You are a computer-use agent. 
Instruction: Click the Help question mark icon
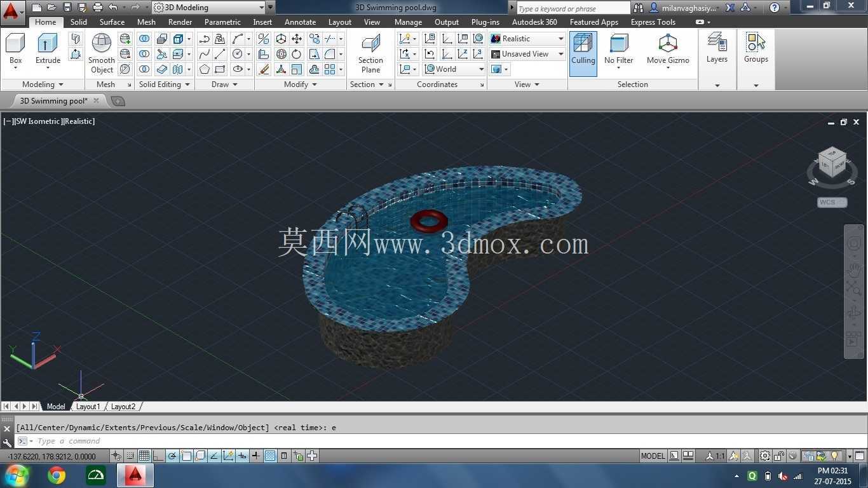(774, 8)
